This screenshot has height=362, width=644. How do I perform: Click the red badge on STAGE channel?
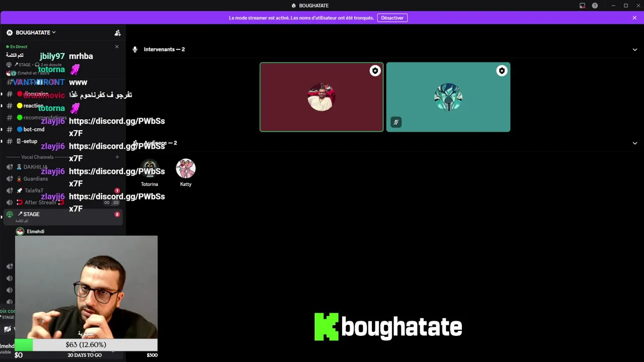[117, 214]
